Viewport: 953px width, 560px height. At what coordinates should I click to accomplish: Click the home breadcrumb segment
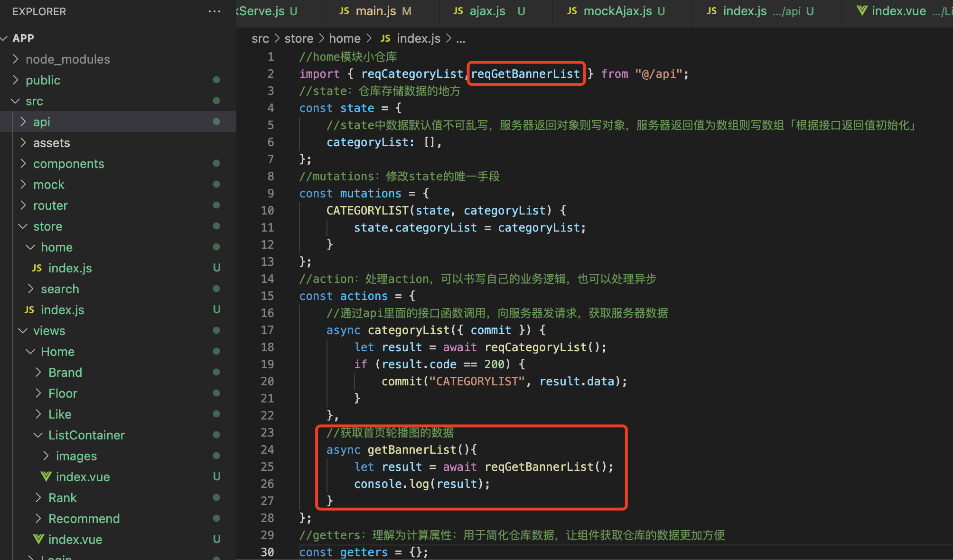(345, 38)
